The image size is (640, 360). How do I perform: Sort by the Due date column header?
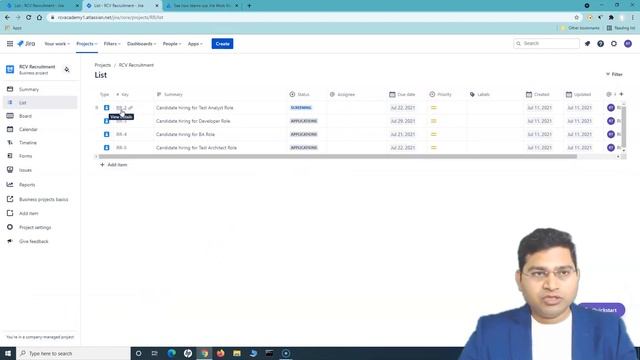[402, 94]
